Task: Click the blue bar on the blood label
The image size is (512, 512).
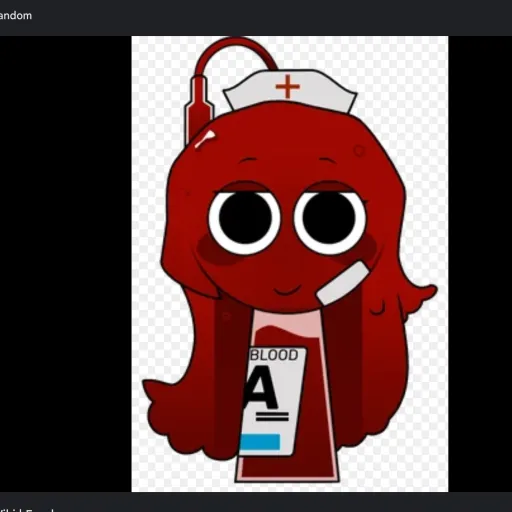Action: pyautogui.click(x=260, y=442)
